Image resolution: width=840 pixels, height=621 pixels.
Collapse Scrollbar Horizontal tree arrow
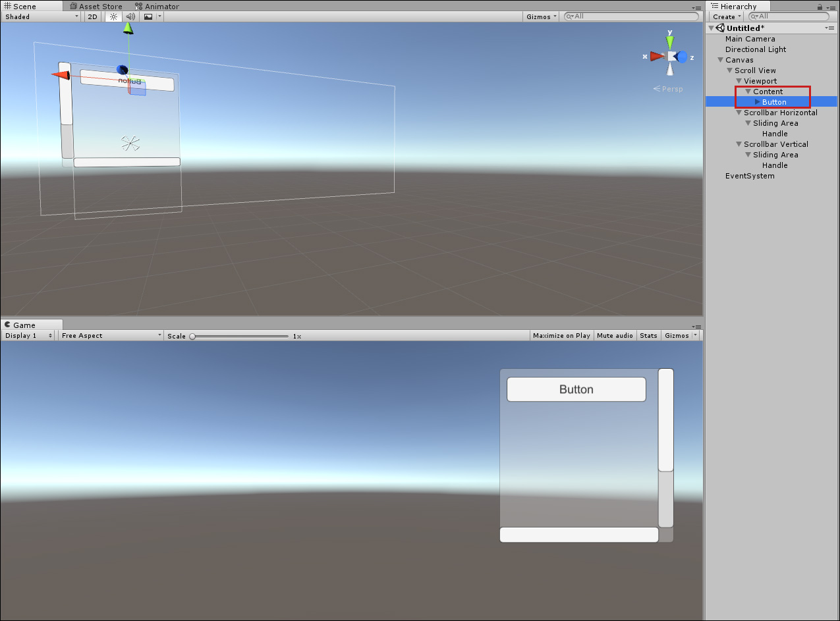(739, 113)
